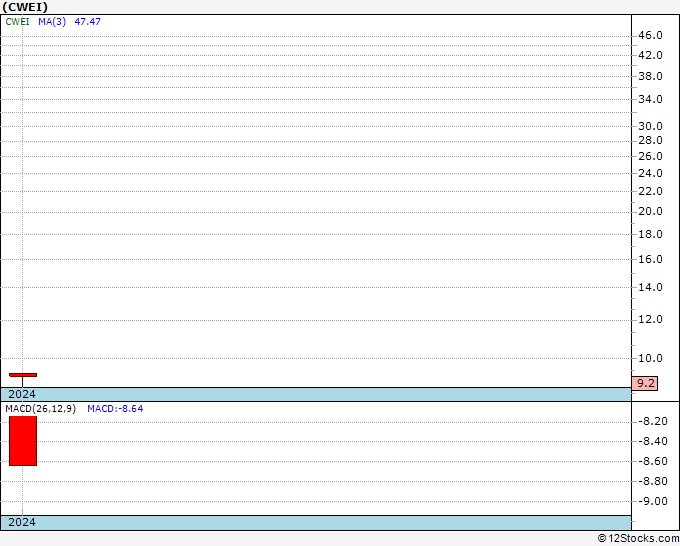Viewport: 680px width, 546px height.
Task: Click the 20.0 price axis label
Action: point(651,212)
